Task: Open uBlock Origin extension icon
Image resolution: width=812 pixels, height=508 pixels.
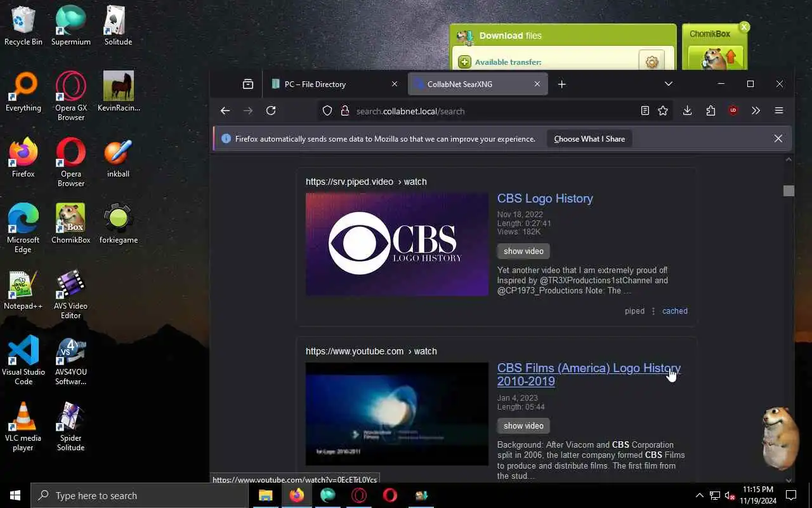Action: tap(733, 110)
